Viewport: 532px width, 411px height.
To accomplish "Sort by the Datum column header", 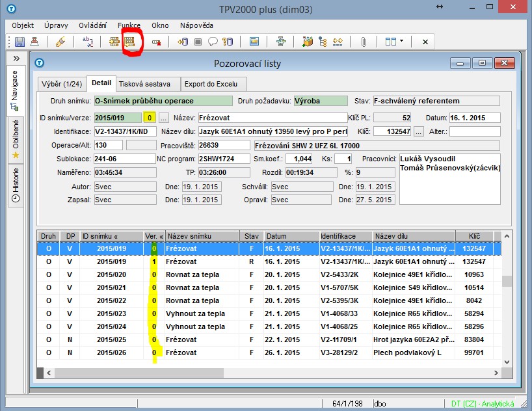I will tap(291, 236).
